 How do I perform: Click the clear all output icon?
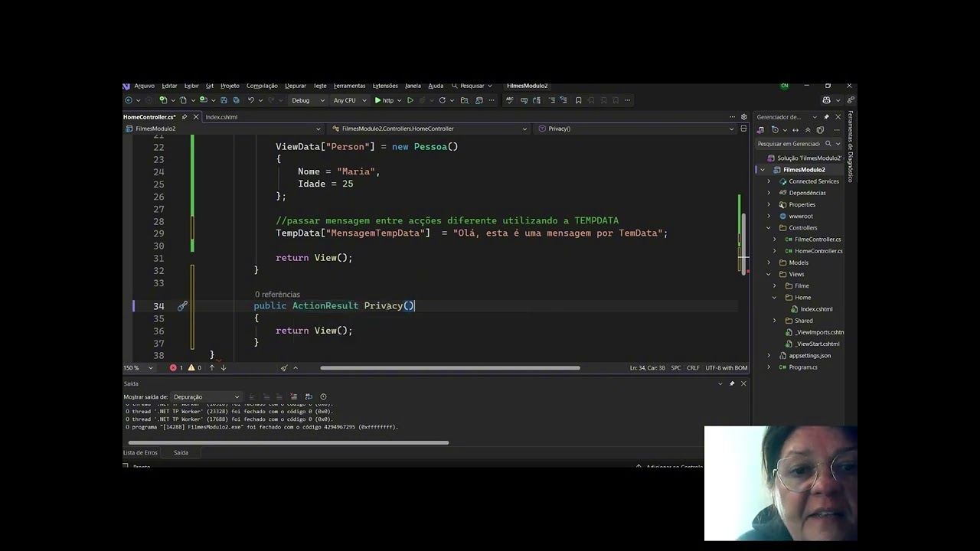point(293,397)
